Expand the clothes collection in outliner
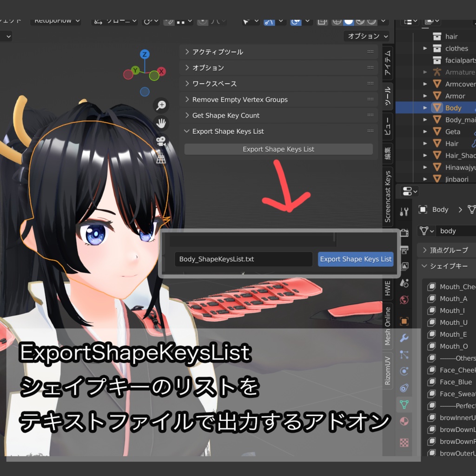The image size is (476, 476). [425, 48]
